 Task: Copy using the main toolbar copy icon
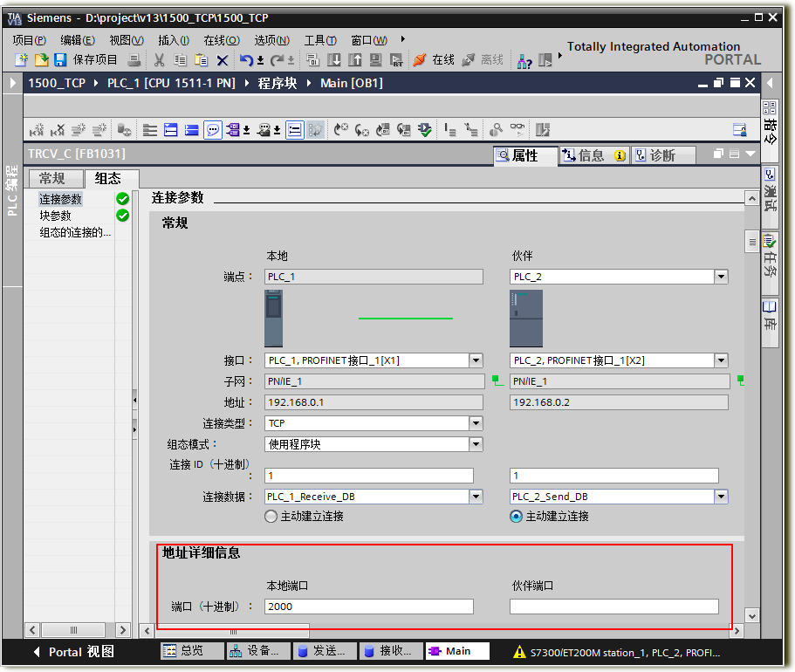[x=180, y=60]
